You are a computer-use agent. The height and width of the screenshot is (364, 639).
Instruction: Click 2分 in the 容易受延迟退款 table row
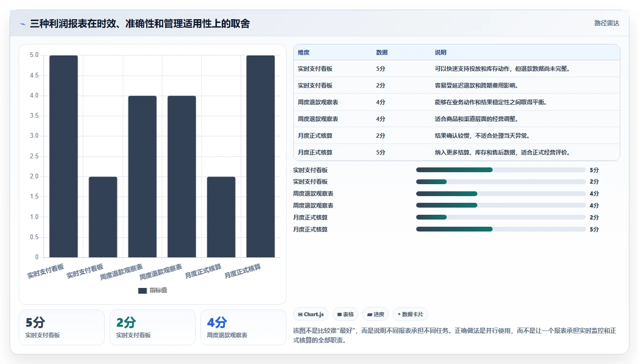click(x=381, y=86)
